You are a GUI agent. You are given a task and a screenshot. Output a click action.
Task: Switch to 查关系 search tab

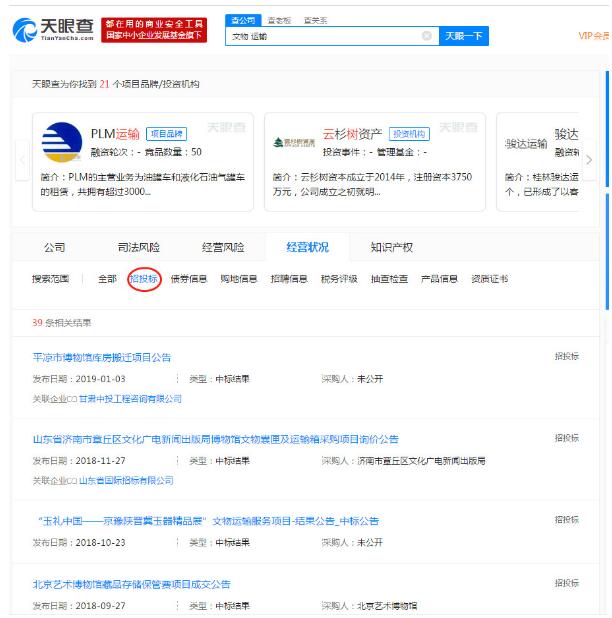pos(315,19)
